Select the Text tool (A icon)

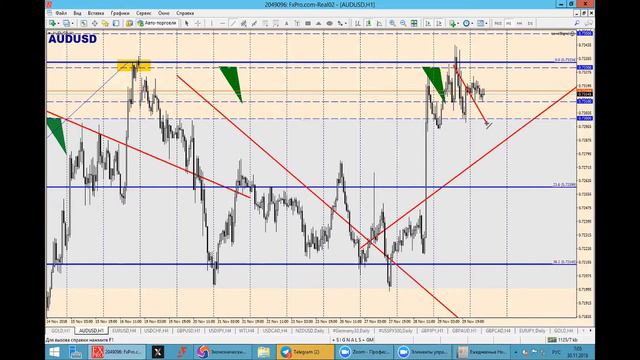pyautogui.click(x=287, y=23)
